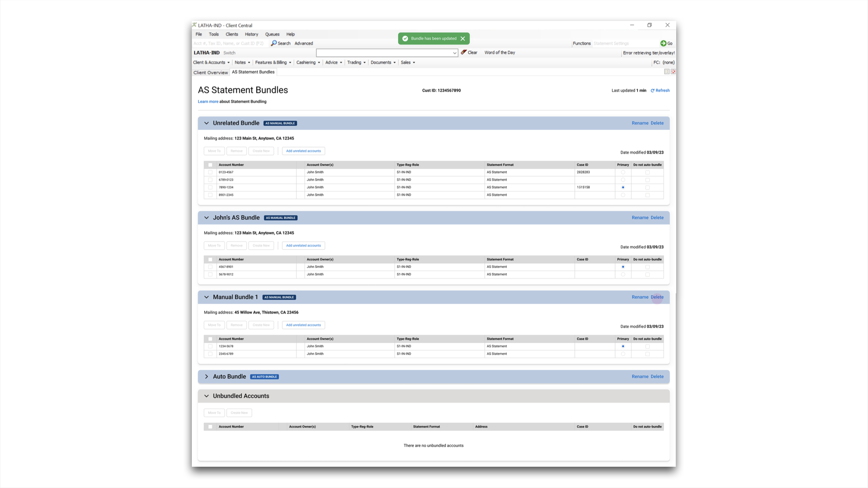Enable Do not auto-bundle for 1234-5678

click(647, 346)
